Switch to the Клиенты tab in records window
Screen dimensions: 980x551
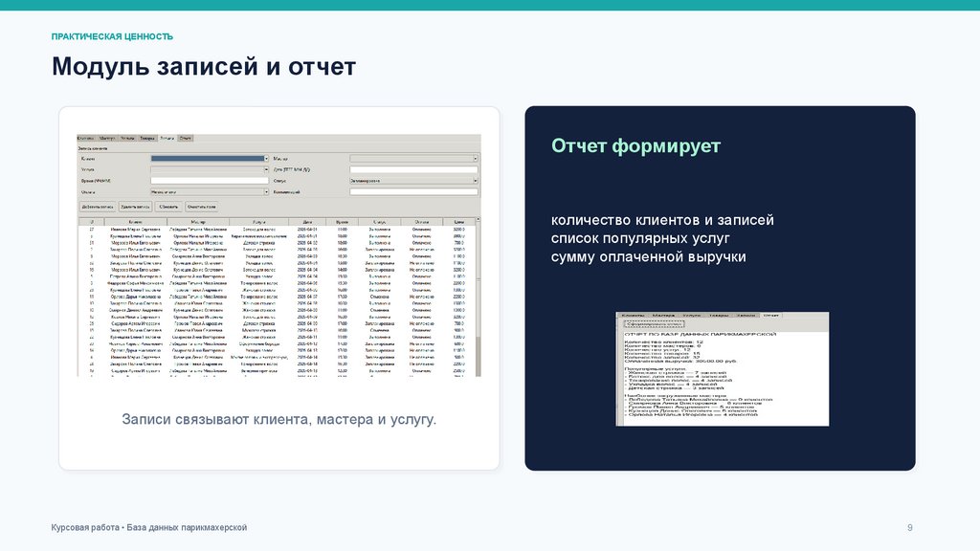[x=85, y=138]
